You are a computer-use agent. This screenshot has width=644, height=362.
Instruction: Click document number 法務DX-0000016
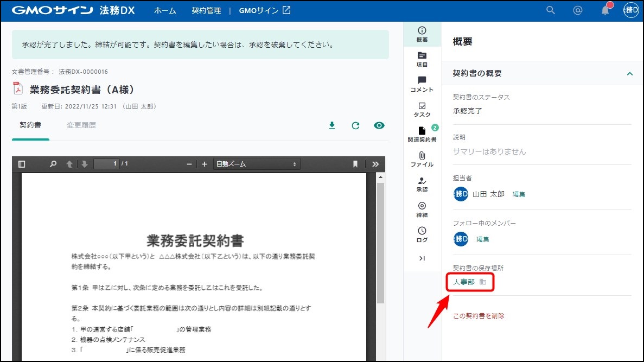83,72
